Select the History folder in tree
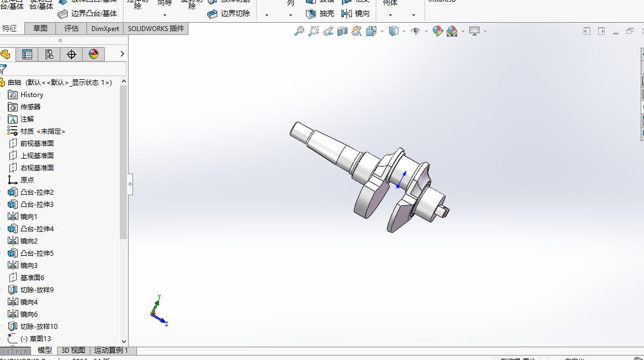Viewport: 644px width, 360px height. [25, 95]
